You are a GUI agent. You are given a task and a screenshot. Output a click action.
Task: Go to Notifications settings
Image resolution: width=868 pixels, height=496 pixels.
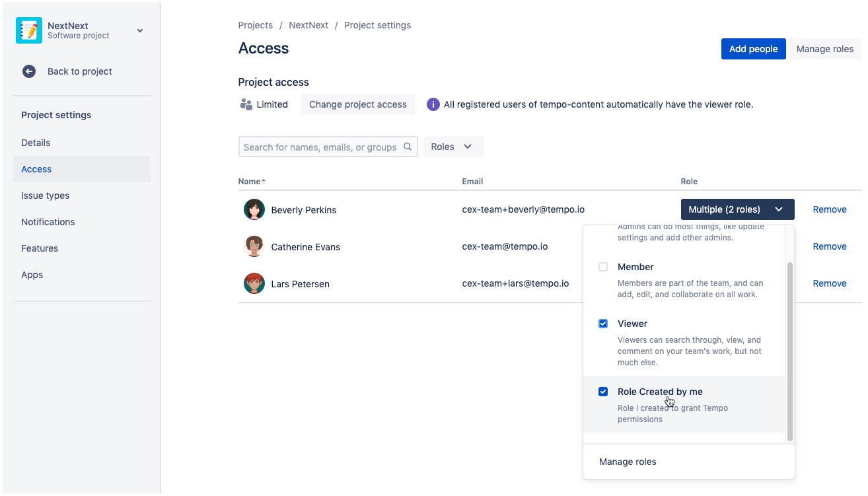[48, 222]
